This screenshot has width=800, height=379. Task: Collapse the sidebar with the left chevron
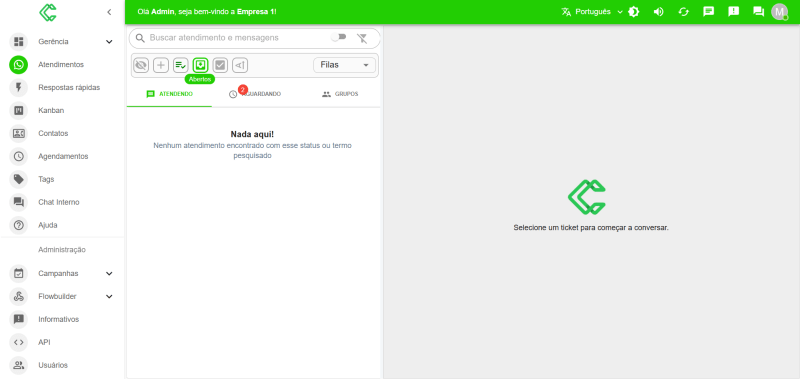[x=109, y=12]
